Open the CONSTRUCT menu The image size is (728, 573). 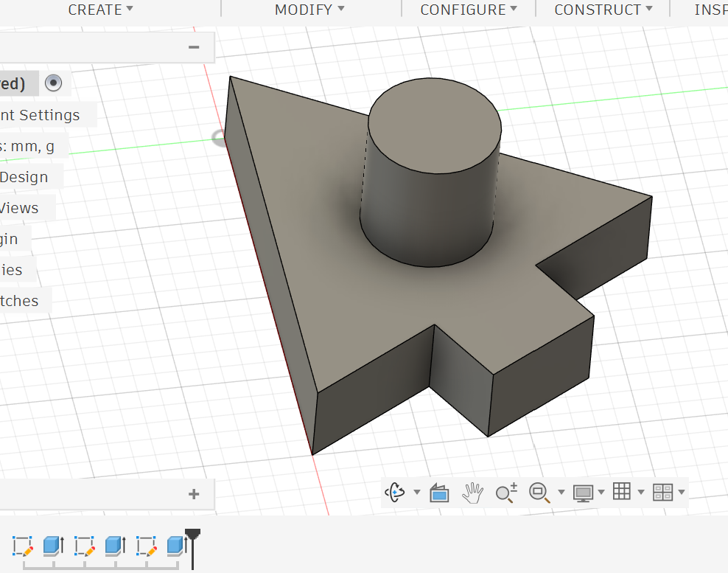pos(603,10)
